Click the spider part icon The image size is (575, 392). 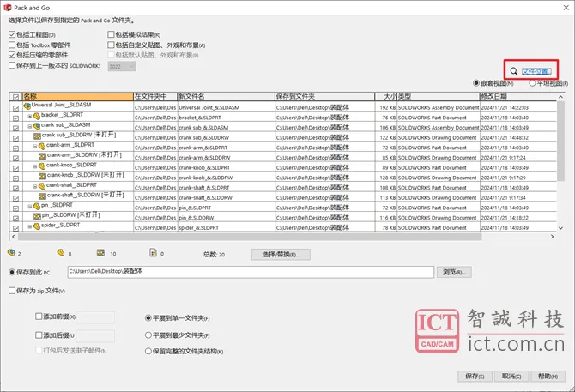37,226
